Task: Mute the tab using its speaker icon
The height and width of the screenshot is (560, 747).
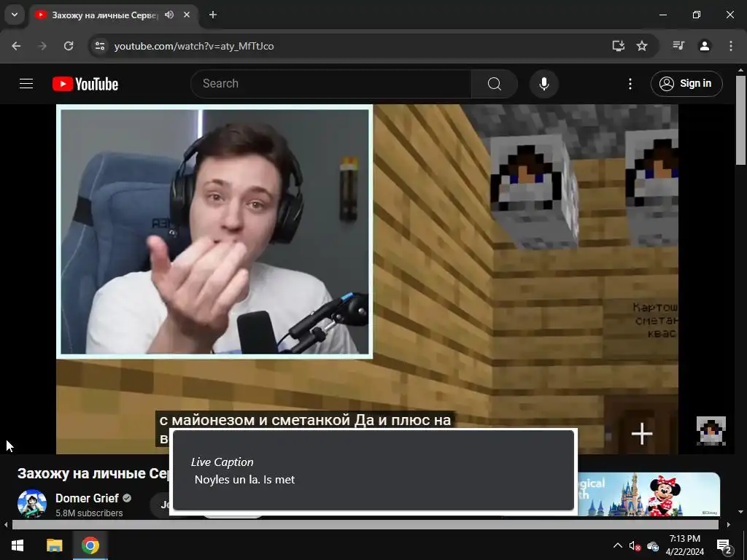Action: [x=169, y=15]
